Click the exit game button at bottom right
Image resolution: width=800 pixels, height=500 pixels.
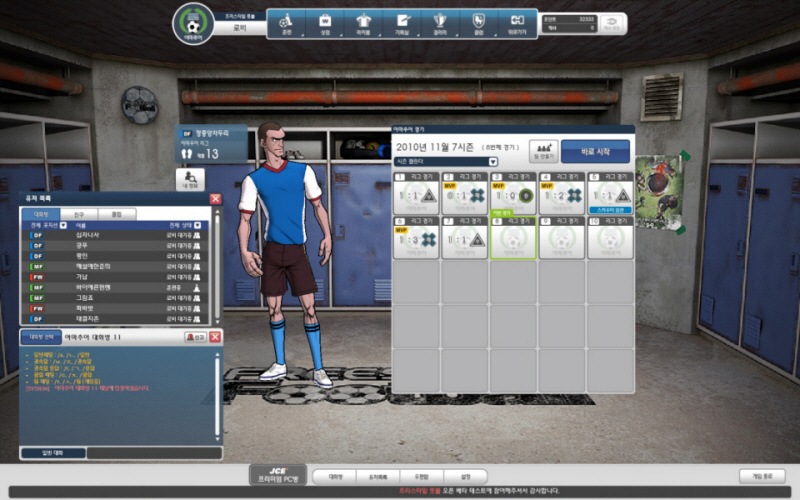762,476
